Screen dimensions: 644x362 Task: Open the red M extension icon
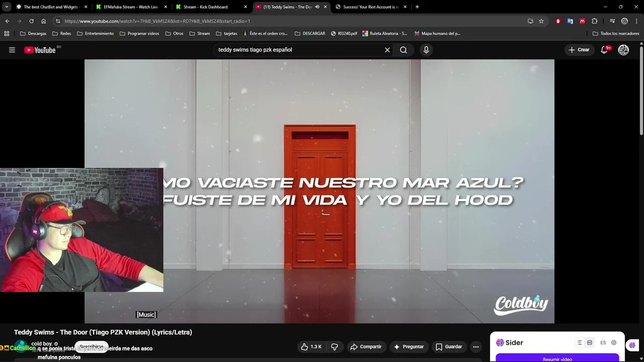582,21
